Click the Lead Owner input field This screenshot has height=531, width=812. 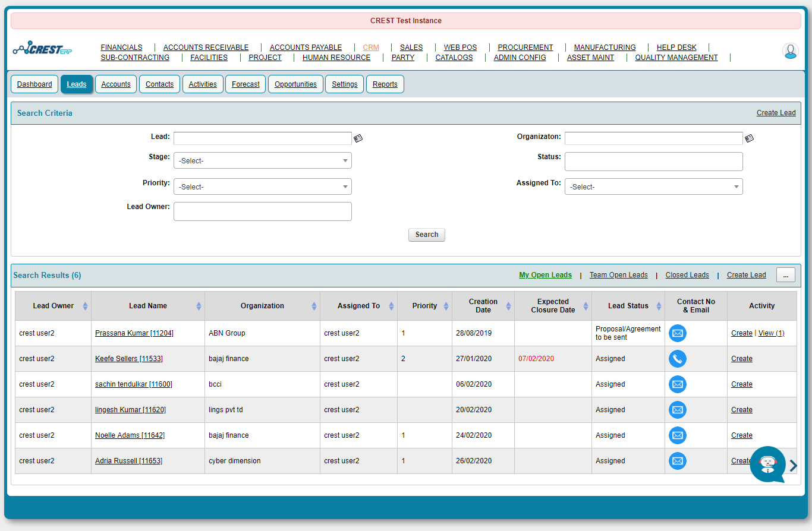262,211
